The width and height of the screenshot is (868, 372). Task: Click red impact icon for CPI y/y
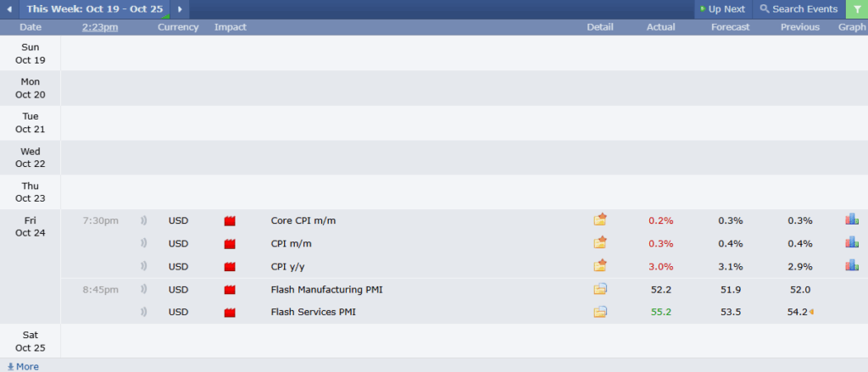(x=230, y=266)
